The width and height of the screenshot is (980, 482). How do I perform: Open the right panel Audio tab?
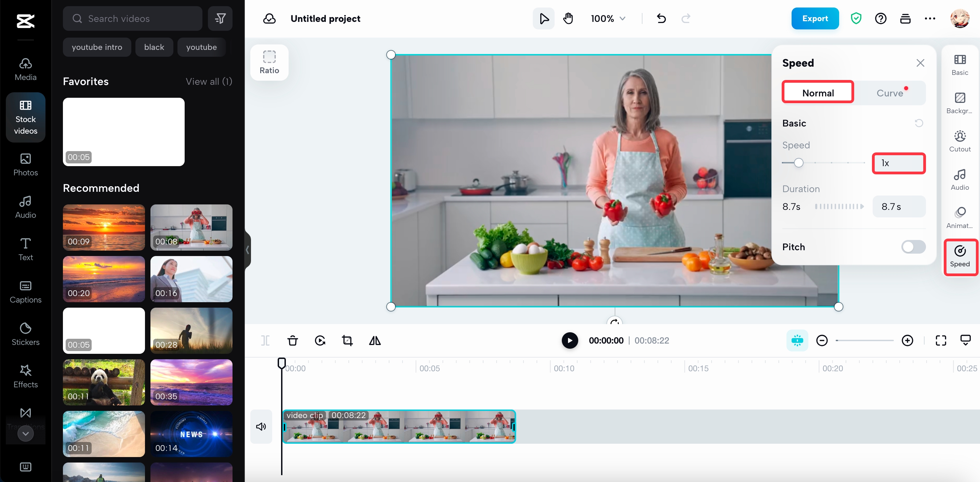(960, 179)
